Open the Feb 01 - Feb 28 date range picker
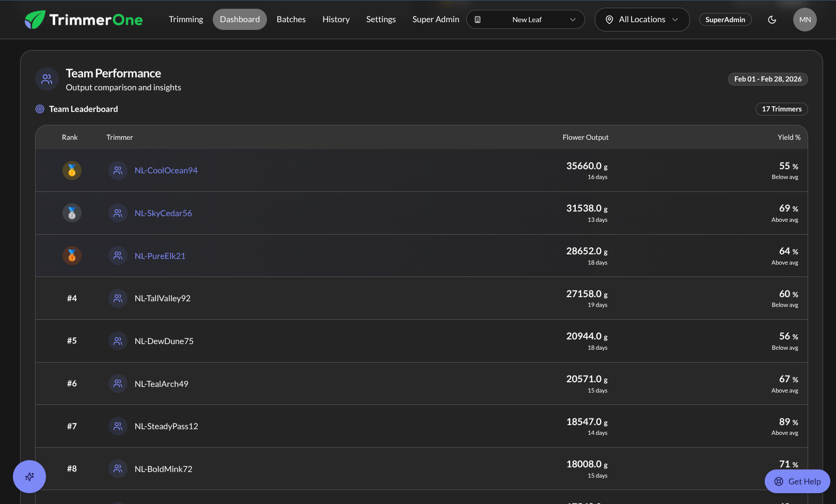This screenshot has width=836, height=504. click(767, 79)
